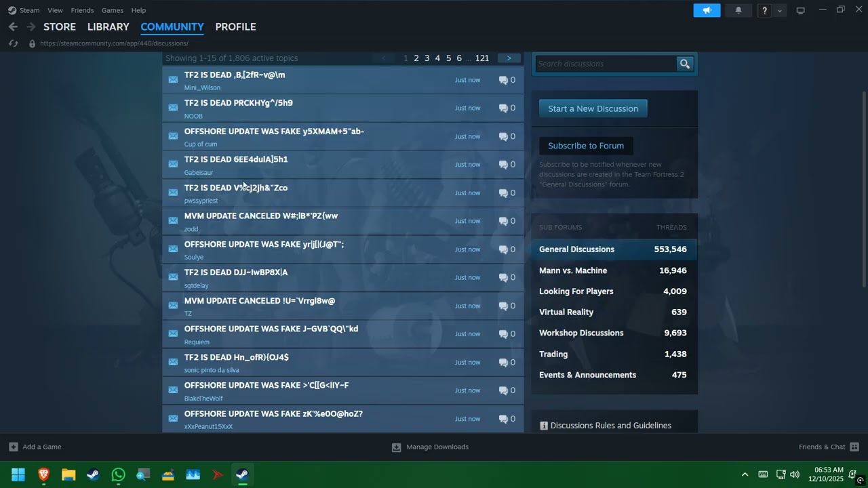Image resolution: width=868 pixels, height=488 pixels.
Task: Click envelope icon of zK'%e0O@hoZ? topic
Action: click(173, 418)
